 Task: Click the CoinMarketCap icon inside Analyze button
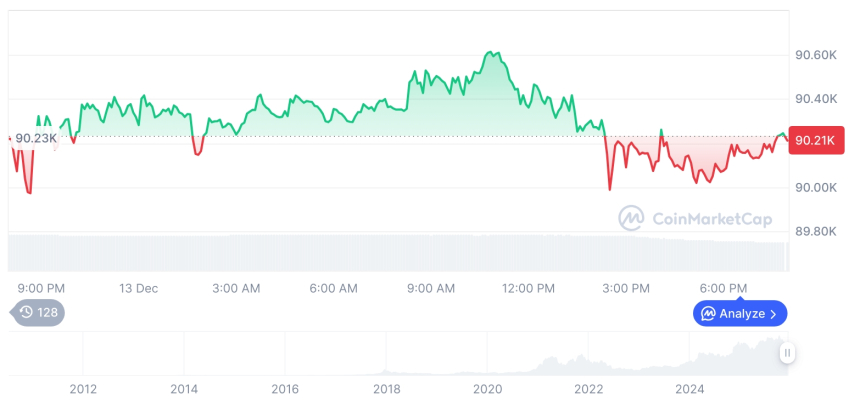(708, 314)
